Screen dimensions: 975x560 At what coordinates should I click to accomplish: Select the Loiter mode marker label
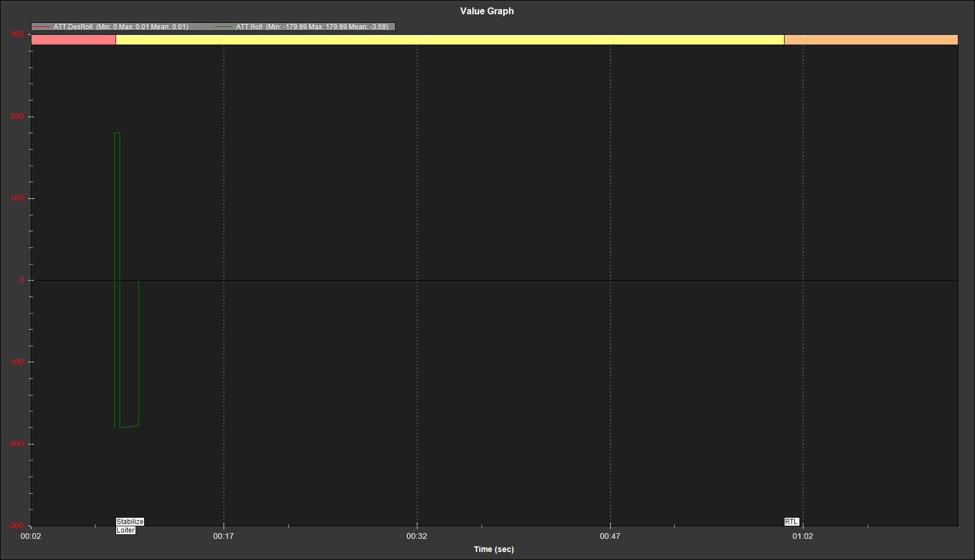(x=126, y=530)
